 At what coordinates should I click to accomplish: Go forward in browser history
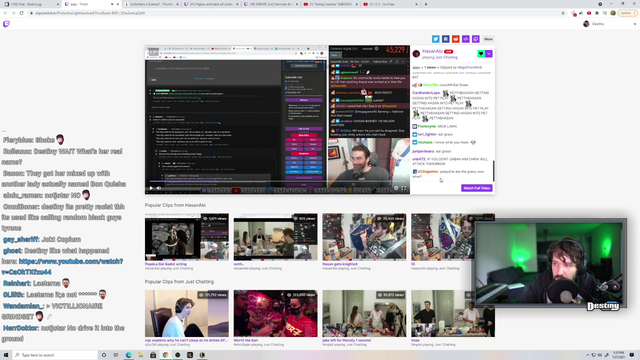click(13, 13)
